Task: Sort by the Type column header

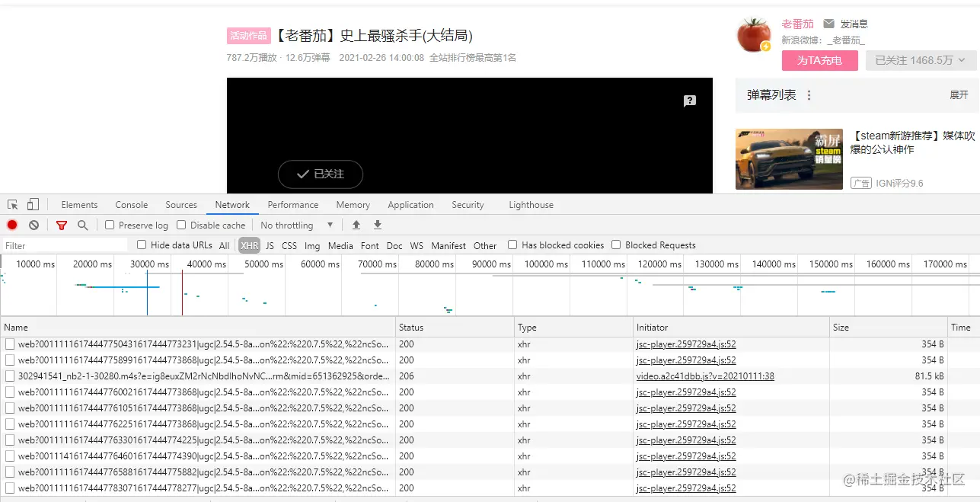Action: (574, 328)
